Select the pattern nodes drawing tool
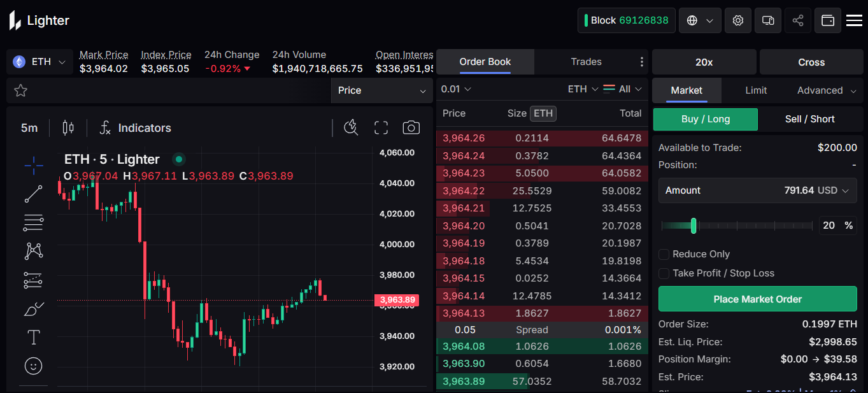This screenshot has height=393, width=868. point(34,251)
